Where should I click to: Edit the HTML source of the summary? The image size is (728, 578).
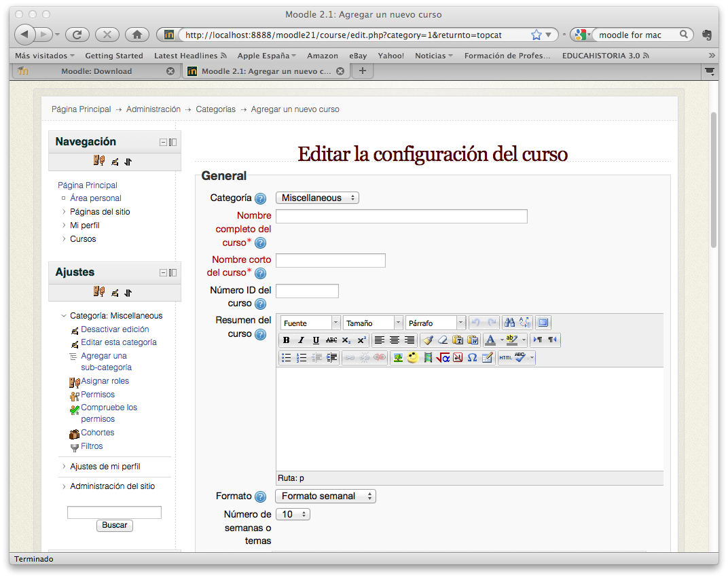tap(505, 358)
